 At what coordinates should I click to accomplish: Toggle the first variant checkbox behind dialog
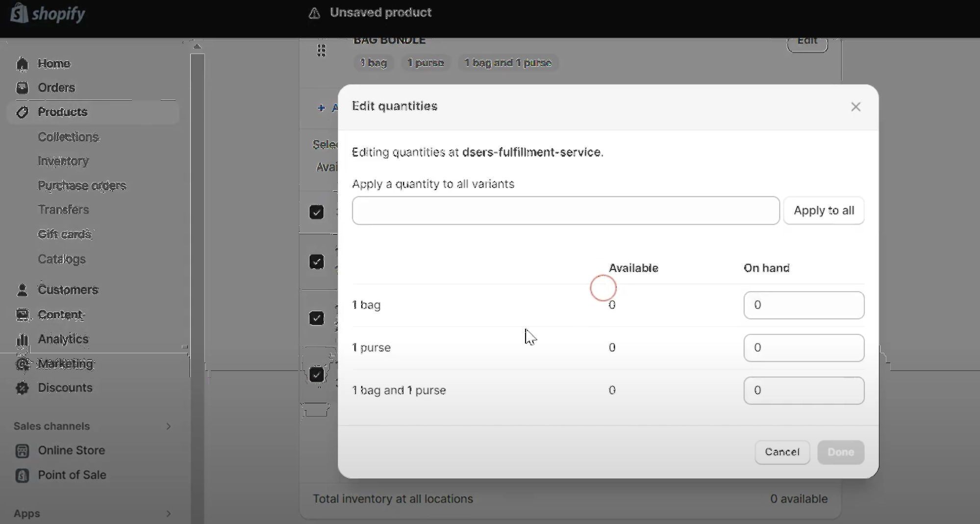click(317, 212)
